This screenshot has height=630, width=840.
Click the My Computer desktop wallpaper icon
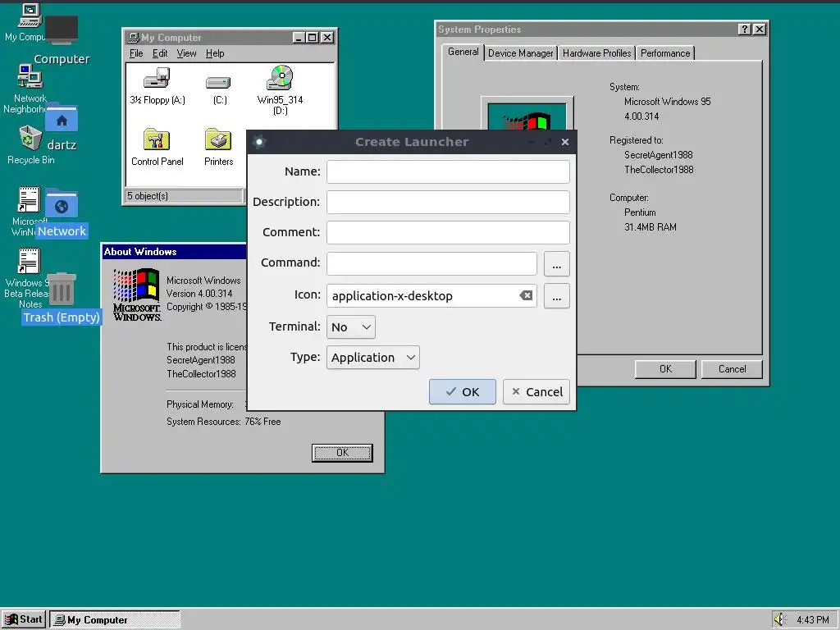coord(30,16)
